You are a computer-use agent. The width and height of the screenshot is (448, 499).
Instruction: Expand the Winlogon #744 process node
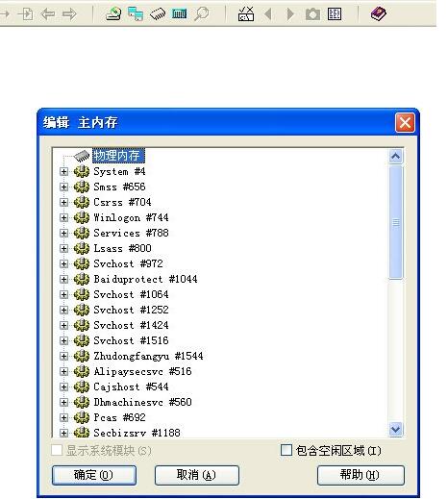pyautogui.click(x=63, y=218)
